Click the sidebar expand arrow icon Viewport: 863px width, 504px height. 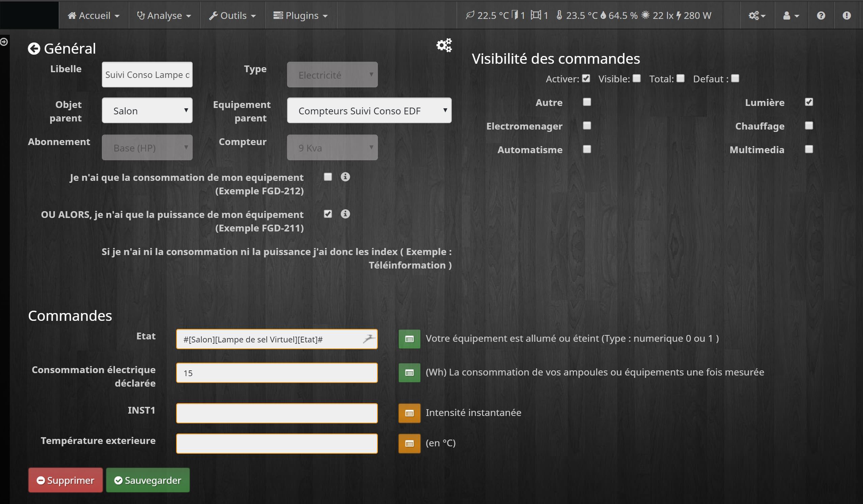point(4,42)
